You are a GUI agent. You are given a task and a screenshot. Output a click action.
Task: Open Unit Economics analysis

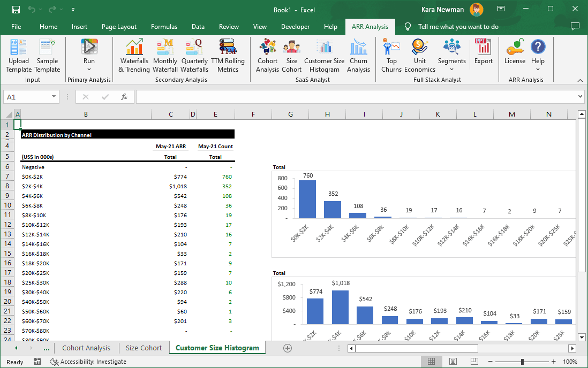pos(419,53)
